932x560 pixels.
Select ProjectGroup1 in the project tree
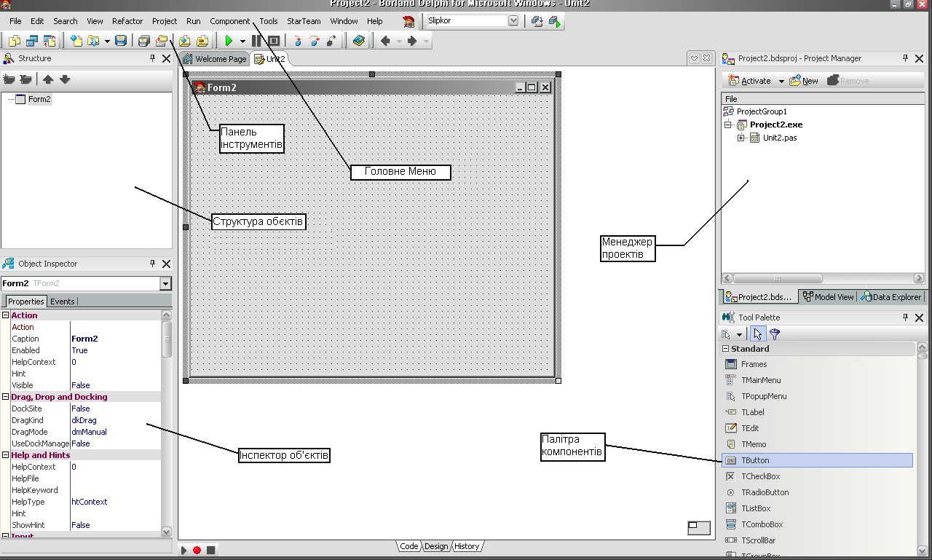click(x=762, y=111)
